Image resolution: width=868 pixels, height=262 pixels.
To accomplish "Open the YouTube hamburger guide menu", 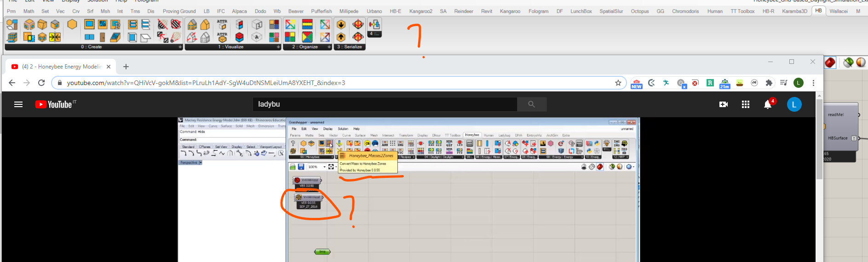I will pyautogui.click(x=18, y=104).
